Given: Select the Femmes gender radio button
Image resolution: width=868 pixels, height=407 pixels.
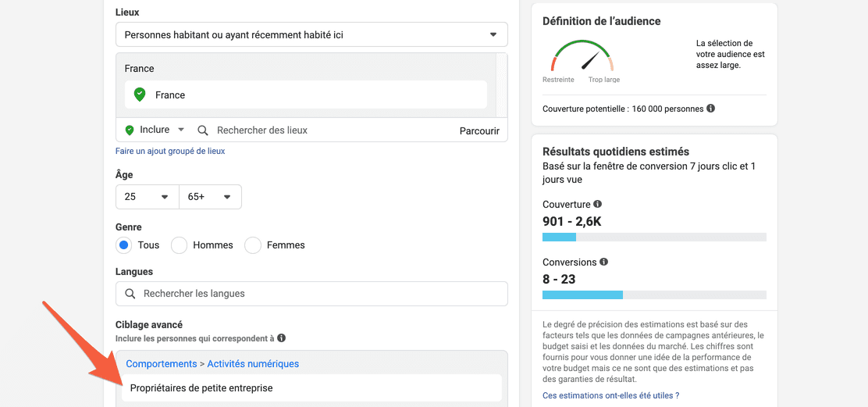Looking at the screenshot, I should coord(253,245).
